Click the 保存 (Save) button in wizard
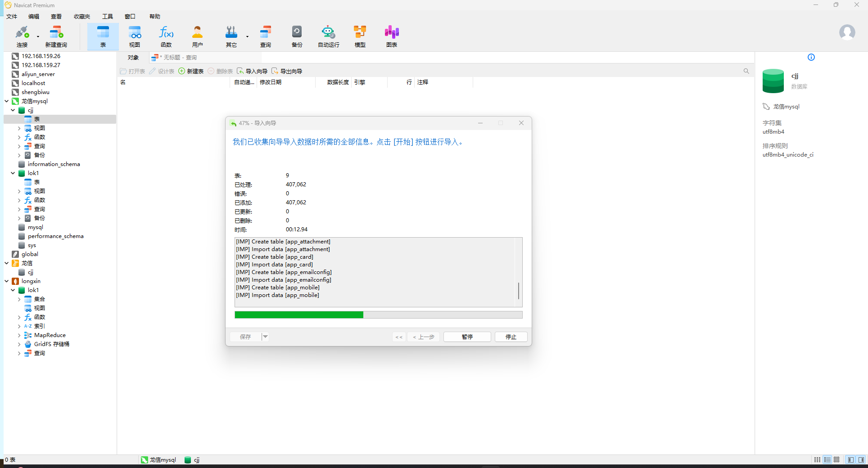Screen dimensions: 868x468 pos(245,337)
